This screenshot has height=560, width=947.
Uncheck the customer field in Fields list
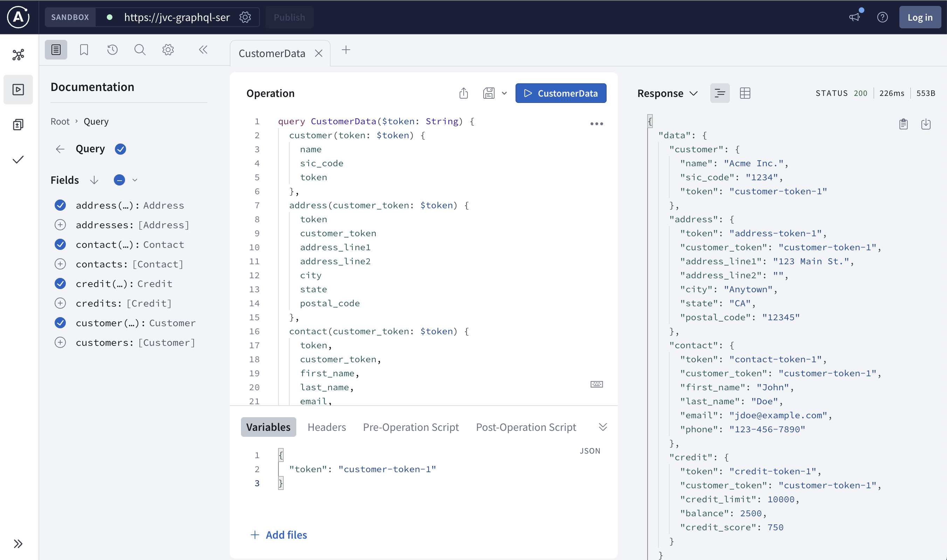[61, 323]
